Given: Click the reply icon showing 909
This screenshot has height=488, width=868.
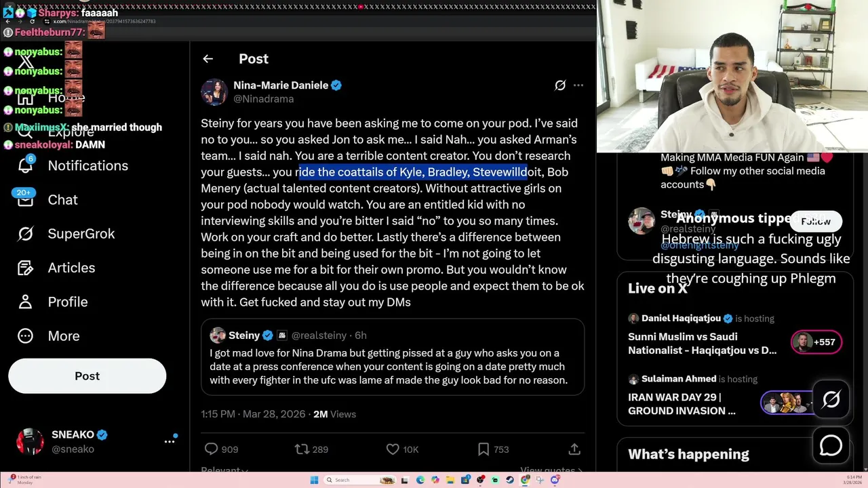Looking at the screenshot, I should pos(221,449).
